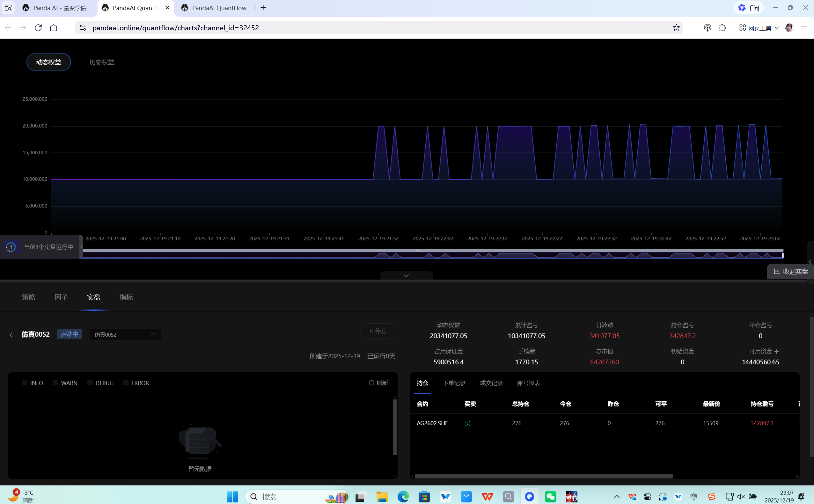
Task: Select the 账号报表 tab
Action: pos(529,383)
